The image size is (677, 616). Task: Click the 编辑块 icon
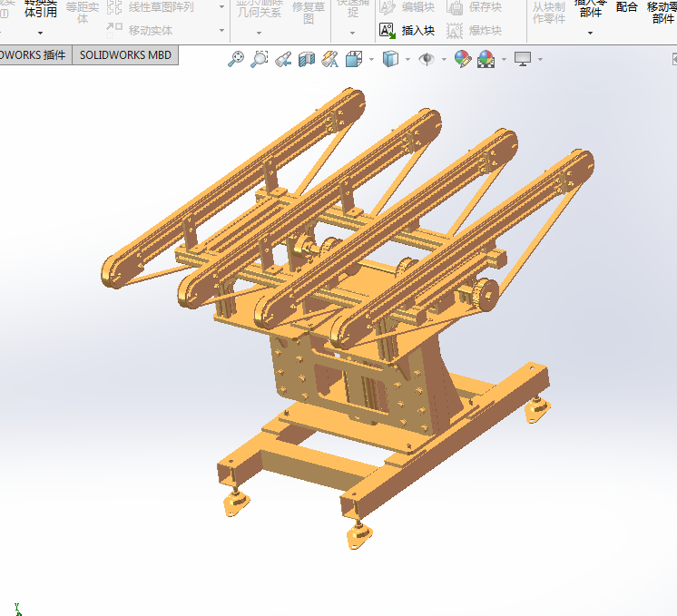pyautogui.click(x=388, y=7)
